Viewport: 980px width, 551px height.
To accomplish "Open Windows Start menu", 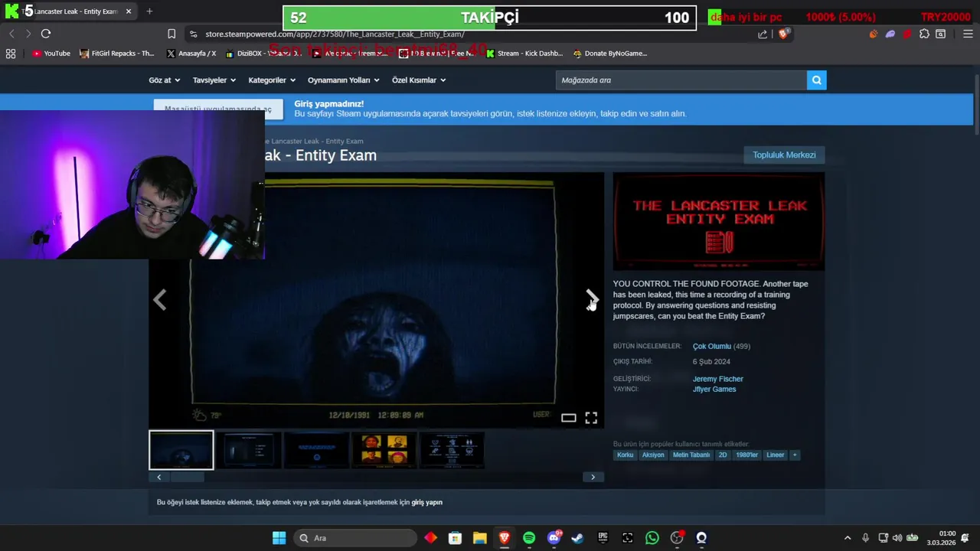I will click(279, 538).
